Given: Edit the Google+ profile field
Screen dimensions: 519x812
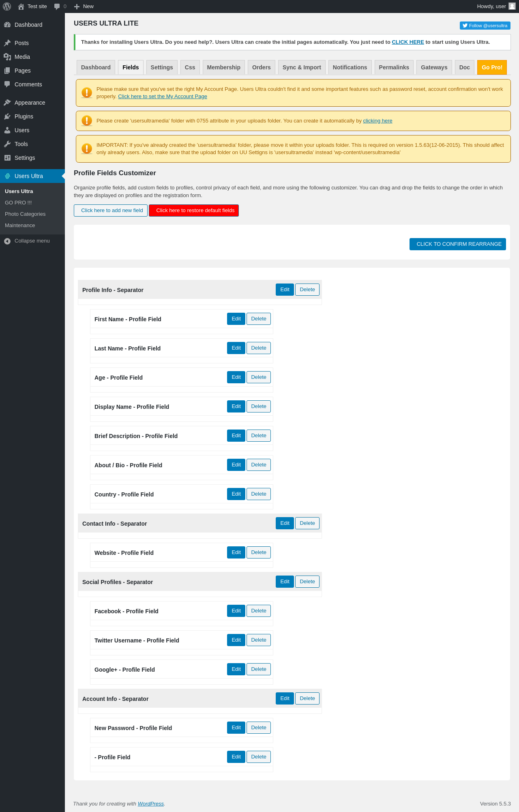Looking at the screenshot, I should (x=236, y=669).
